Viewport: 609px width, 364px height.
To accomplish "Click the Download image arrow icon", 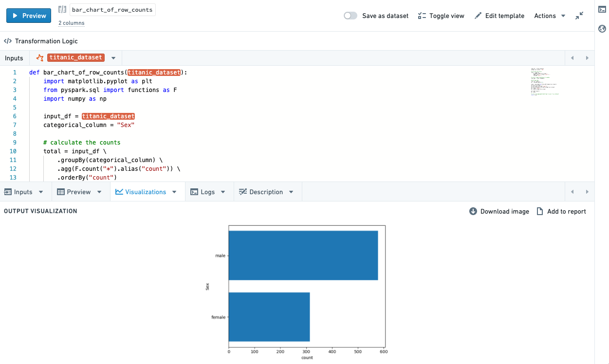I will pos(473,211).
